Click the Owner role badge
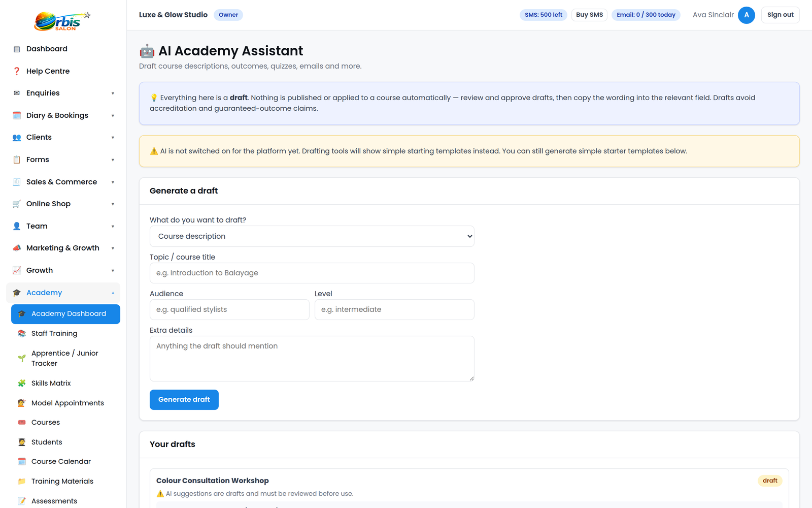 point(228,15)
